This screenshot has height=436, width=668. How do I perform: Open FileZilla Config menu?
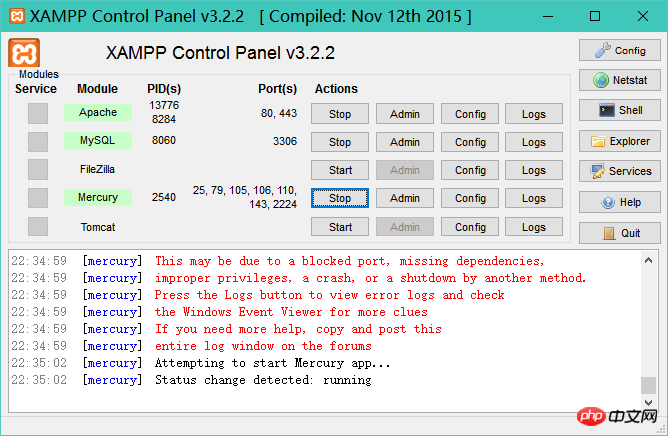470,170
